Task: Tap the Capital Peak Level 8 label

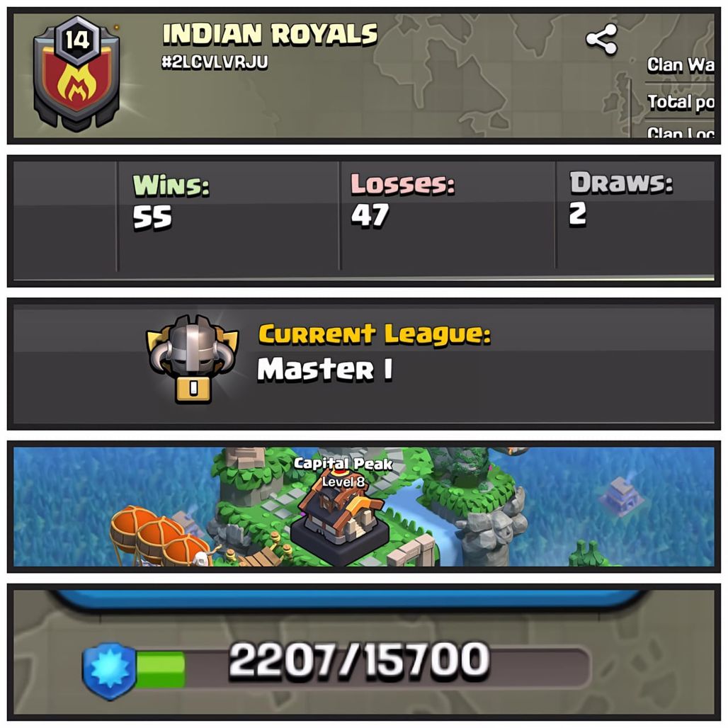Action: [343, 472]
